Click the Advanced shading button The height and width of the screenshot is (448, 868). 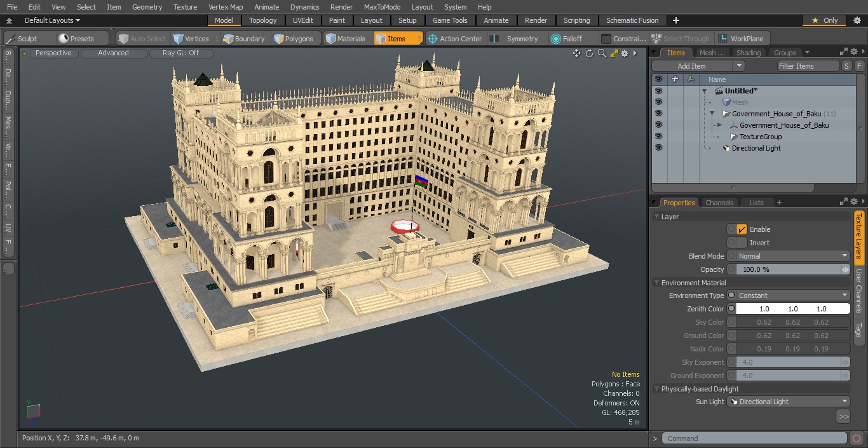tap(113, 53)
